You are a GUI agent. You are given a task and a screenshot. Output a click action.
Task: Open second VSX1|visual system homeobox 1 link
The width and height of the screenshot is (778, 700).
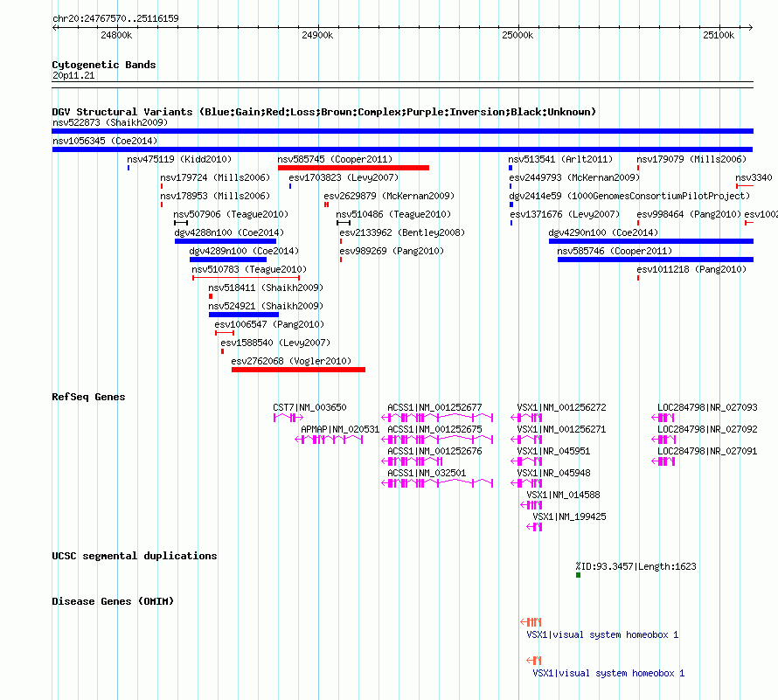(608, 673)
